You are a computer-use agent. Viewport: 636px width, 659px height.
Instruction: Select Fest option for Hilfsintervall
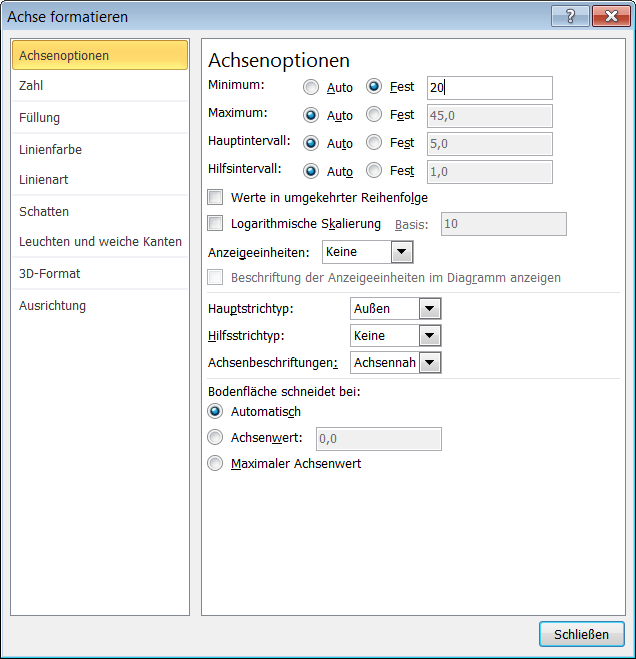[x=374, y=171]
